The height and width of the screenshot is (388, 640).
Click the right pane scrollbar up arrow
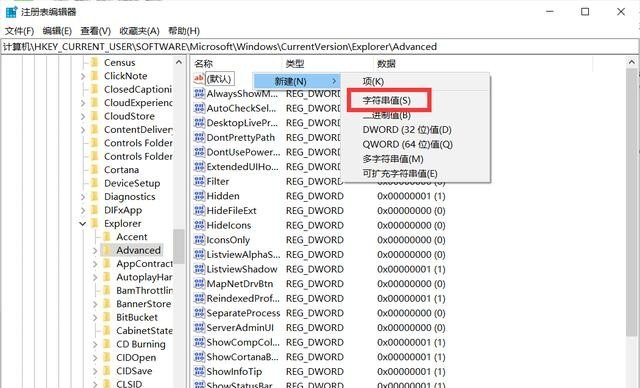[632, 62]
